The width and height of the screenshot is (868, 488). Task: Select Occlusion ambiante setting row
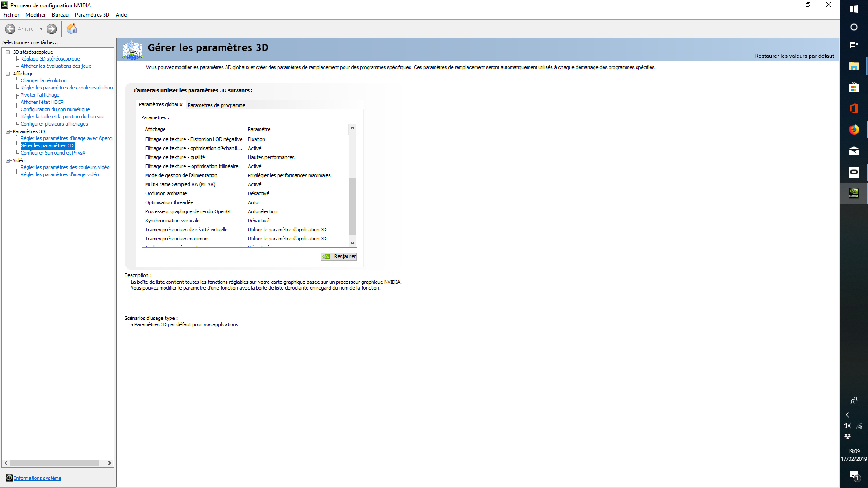(x=245, y=193)
